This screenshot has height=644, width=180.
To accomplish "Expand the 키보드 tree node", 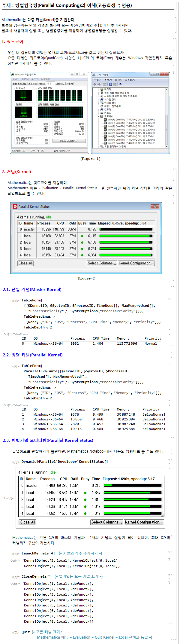I will point(98,113).
